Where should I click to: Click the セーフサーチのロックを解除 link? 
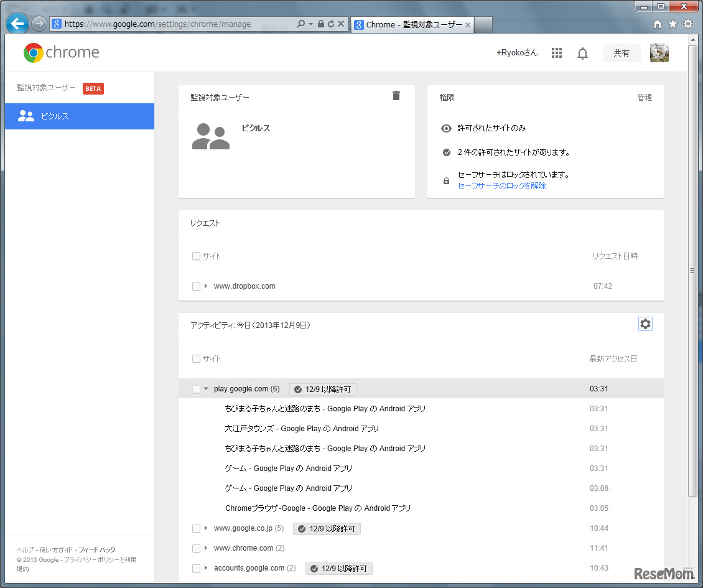click(x=501, y=186)
